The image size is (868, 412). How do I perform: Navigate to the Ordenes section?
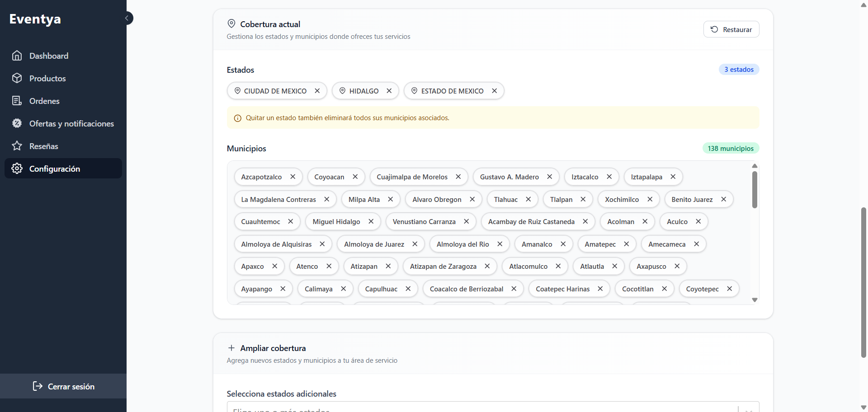click(44, 101)
